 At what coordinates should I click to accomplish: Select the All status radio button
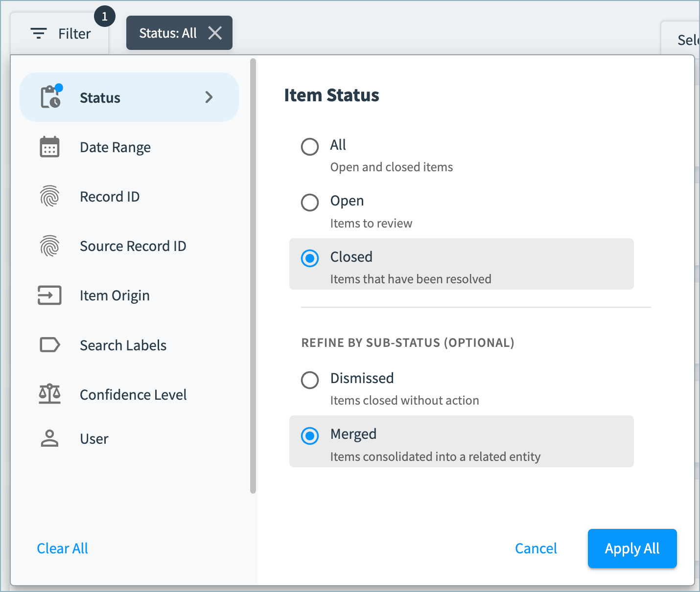pyautogui.click(x=310, y=146)
